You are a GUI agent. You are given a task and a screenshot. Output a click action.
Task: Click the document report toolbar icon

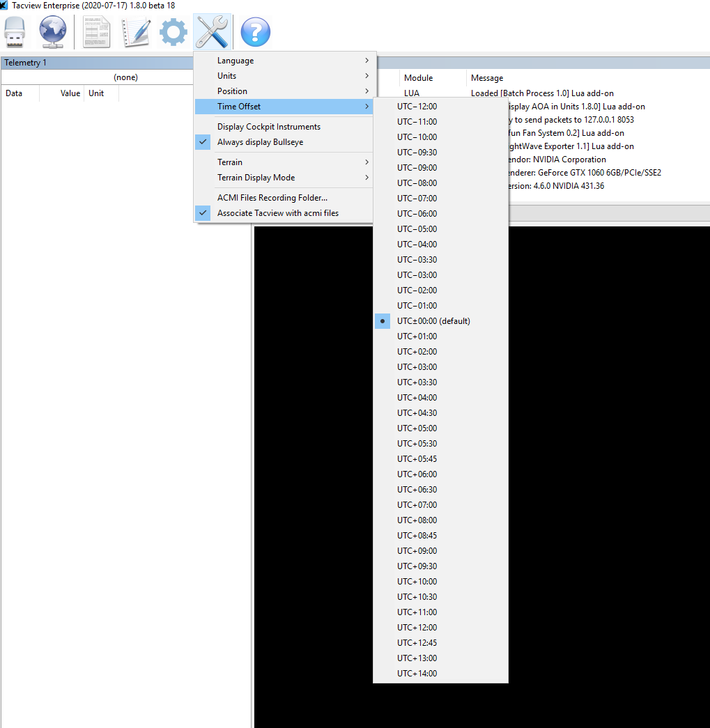[x=97, y=31]
